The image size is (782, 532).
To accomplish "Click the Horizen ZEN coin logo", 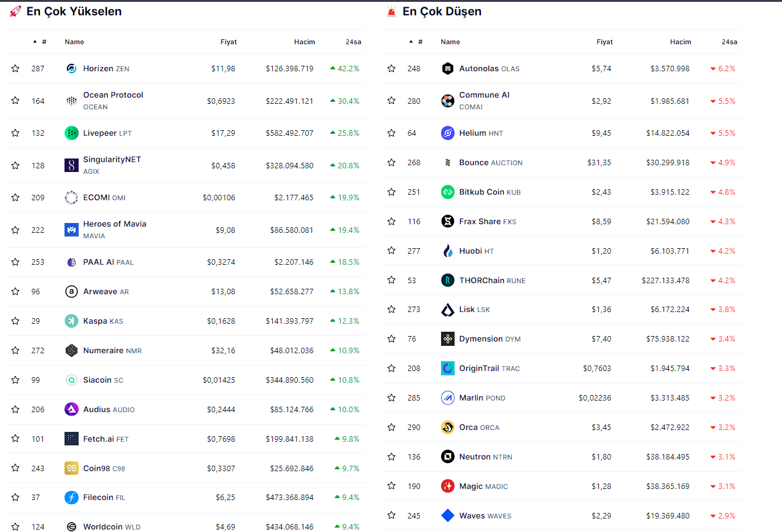I will tap(71, 68).
